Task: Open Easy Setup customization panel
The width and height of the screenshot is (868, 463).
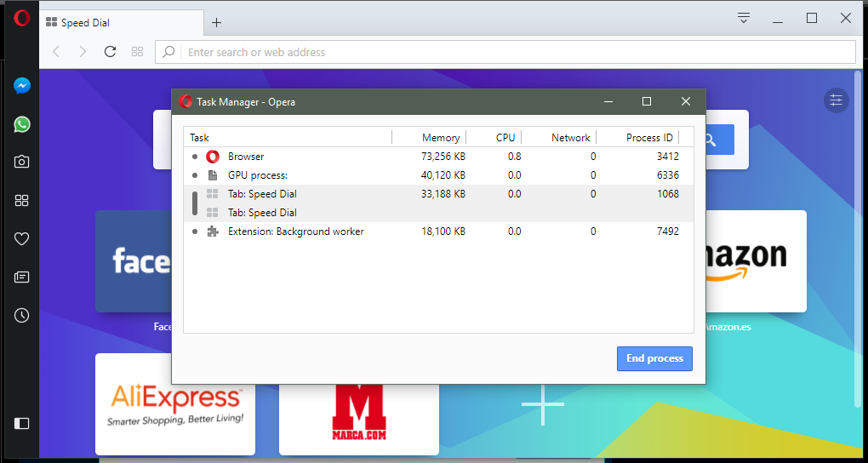Action: [837, 100]
